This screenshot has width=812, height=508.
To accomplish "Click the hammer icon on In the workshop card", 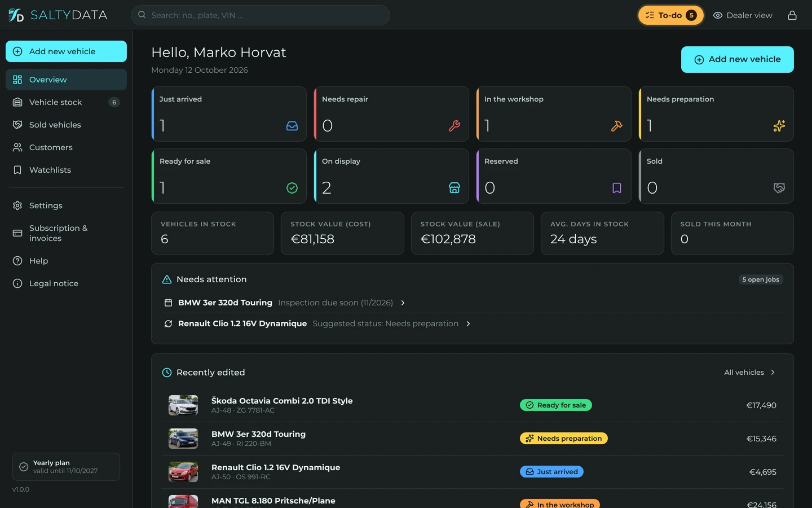I will (617, 126).
